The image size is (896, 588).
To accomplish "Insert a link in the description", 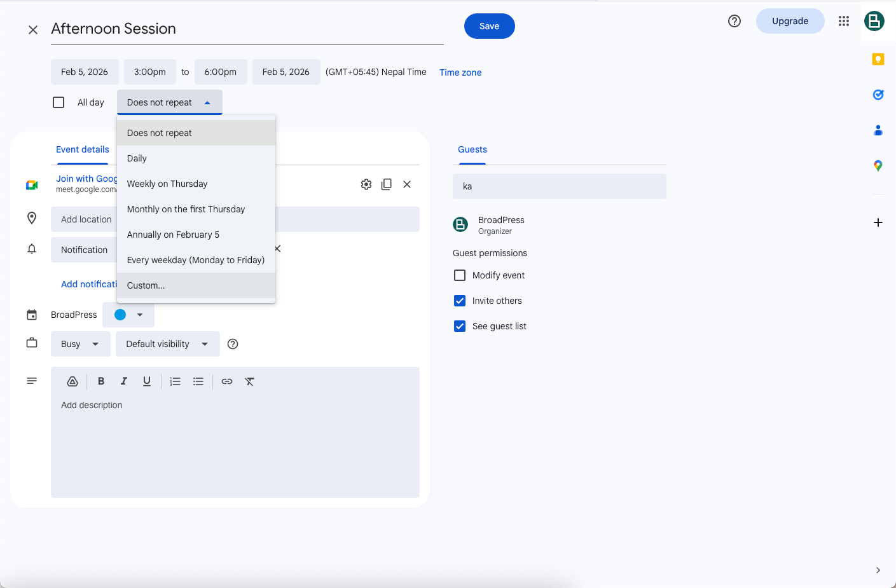I will tap(226, 381).
